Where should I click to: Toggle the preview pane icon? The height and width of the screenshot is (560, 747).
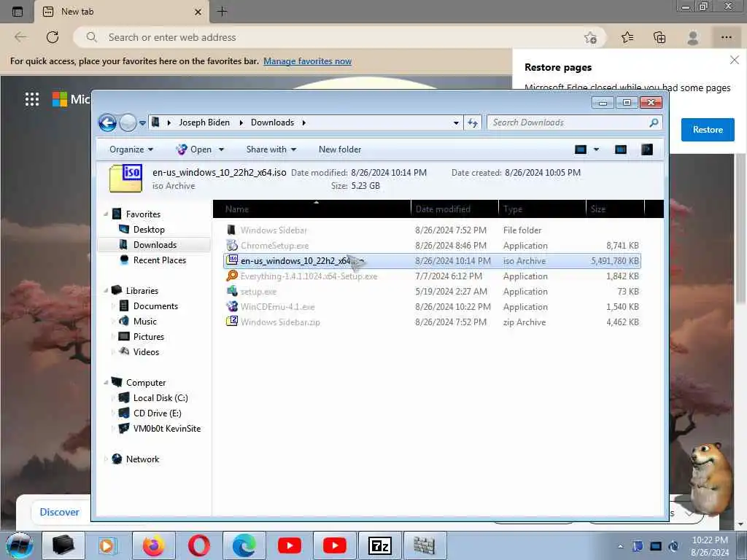click(x=621, y=149)
